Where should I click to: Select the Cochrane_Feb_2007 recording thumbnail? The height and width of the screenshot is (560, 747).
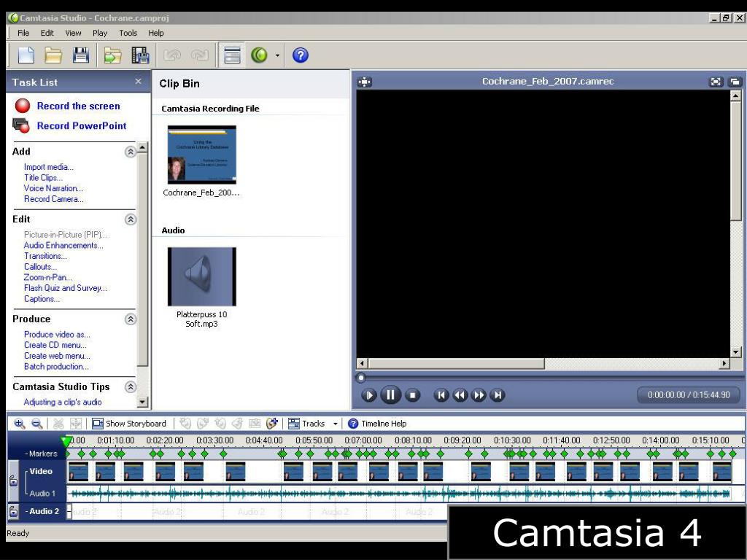(201, 155)
